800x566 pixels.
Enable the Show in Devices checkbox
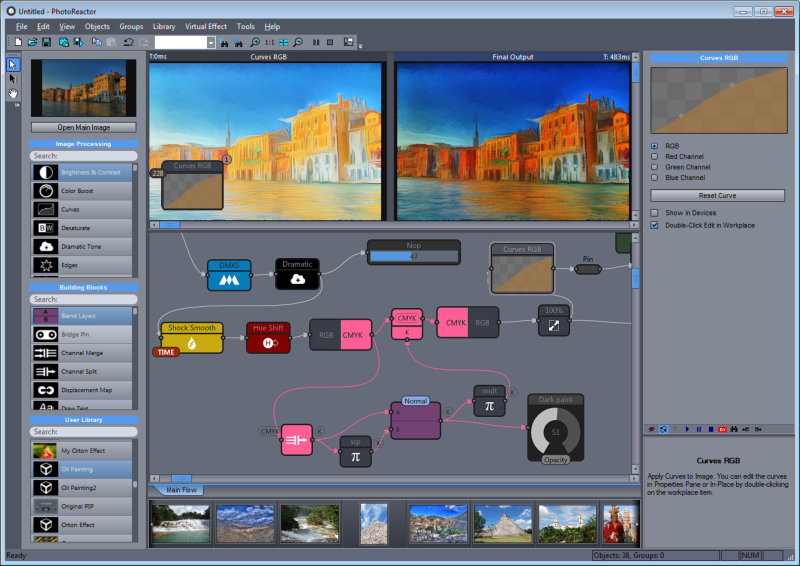pos(655,213)
